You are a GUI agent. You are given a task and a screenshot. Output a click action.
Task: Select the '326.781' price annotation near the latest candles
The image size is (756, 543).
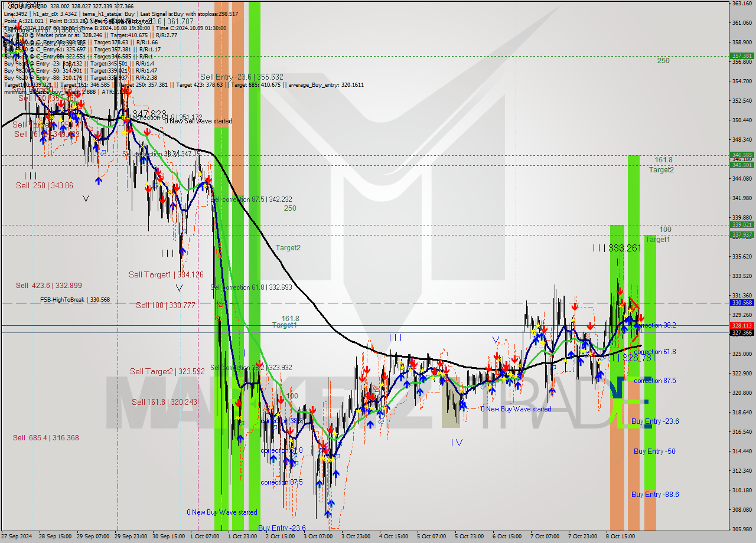[638, 358]
